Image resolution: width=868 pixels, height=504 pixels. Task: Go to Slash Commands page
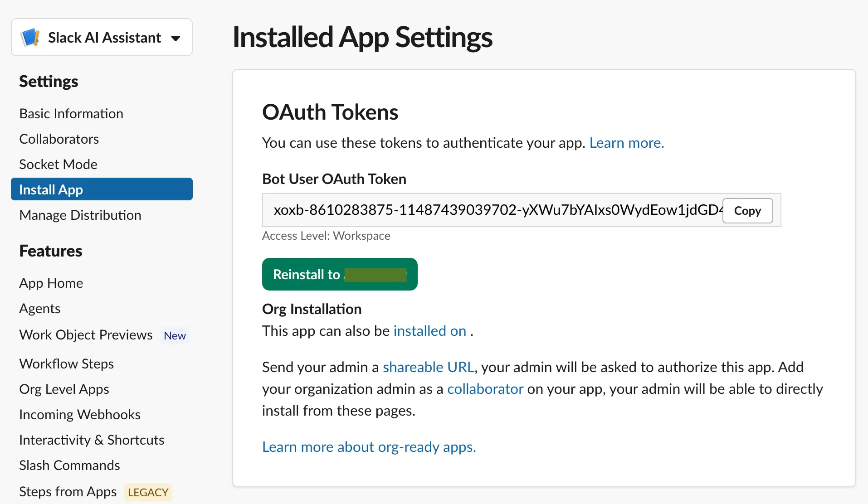70,465
